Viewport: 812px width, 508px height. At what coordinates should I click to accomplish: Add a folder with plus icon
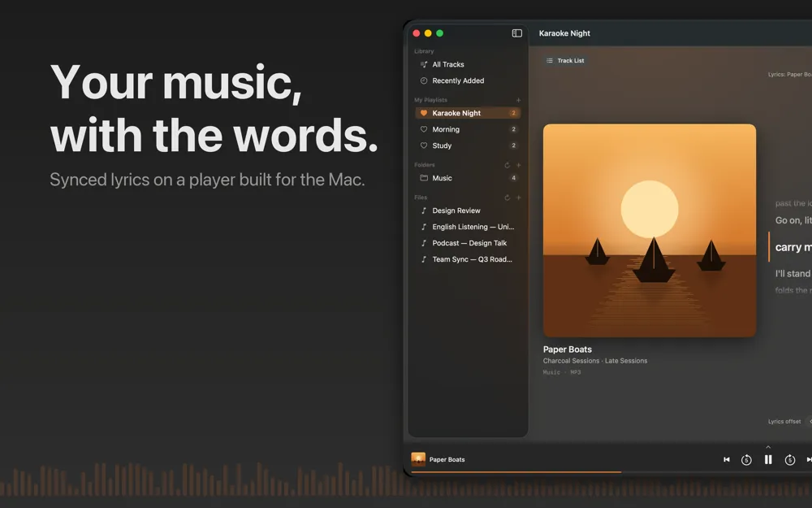pyautogui.click(x=518, y=165)
